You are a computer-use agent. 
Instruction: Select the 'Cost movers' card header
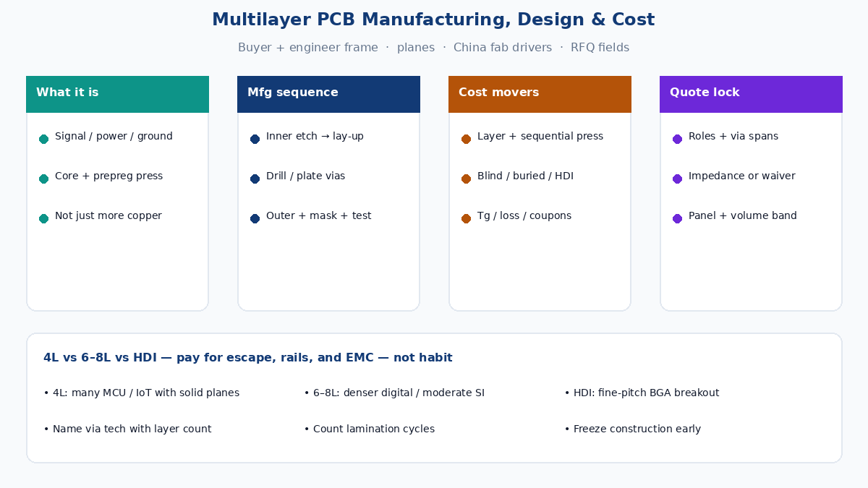pyautogui.click(x=540, y=94)
